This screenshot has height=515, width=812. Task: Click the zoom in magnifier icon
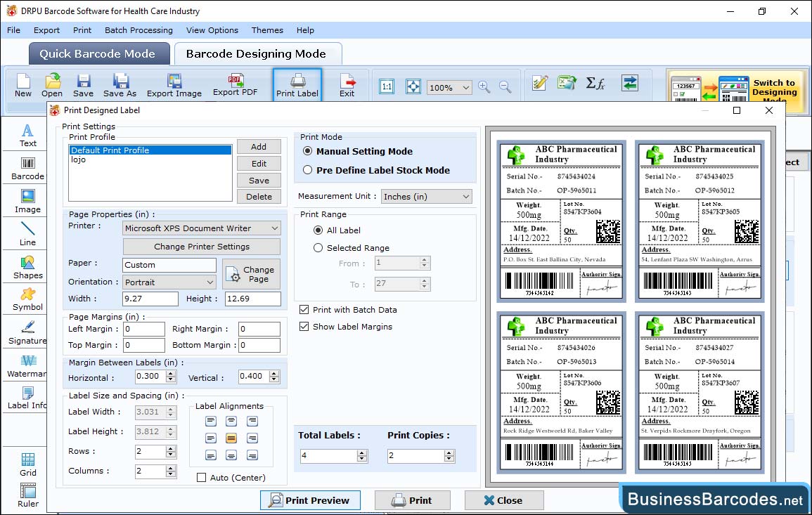(484, 87)
